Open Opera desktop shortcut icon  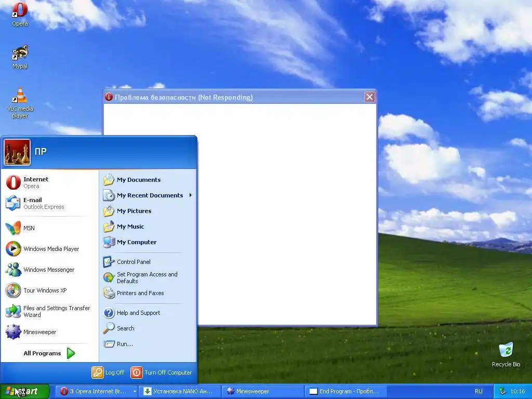(x=20, y=14)
